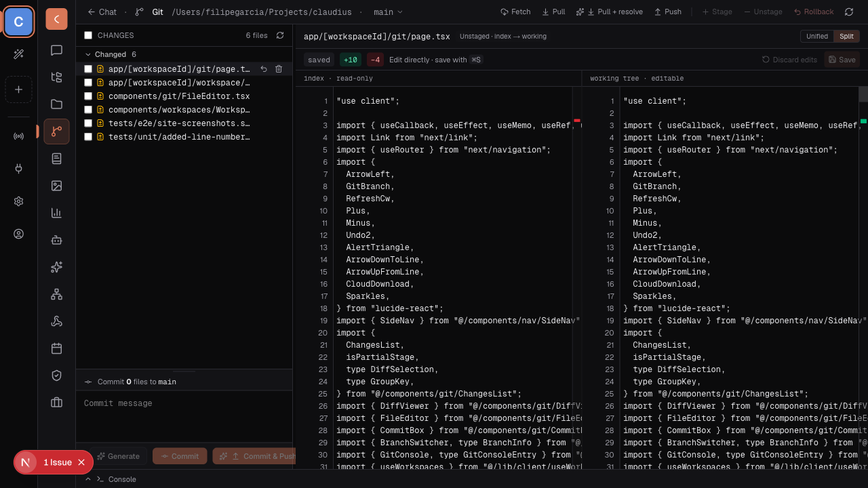Push commits to remote

[668, 12]
